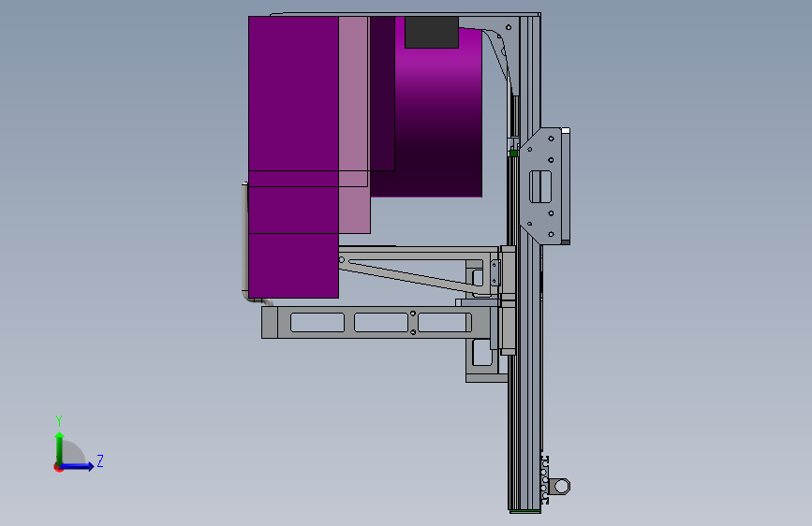The height and width of the screenshot is (526, 812).
Task: Click the blue Z axis arrow of the triad
Action: 78,466
